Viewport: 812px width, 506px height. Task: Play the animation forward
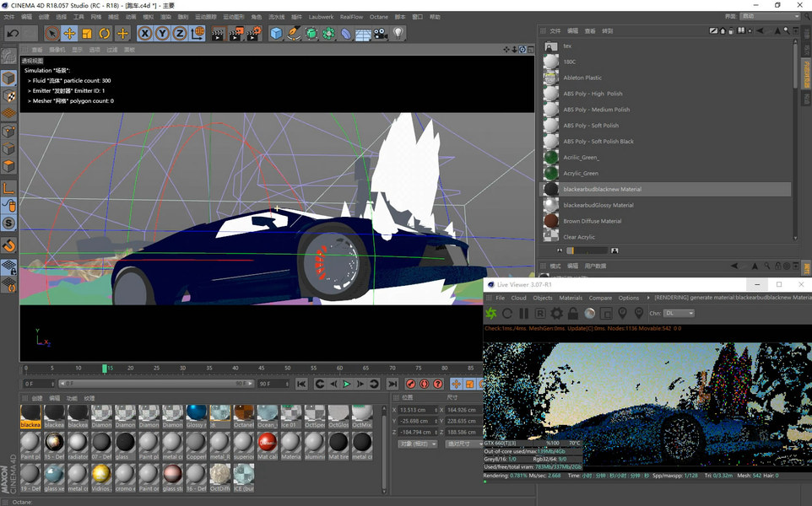tap(347, 384)
